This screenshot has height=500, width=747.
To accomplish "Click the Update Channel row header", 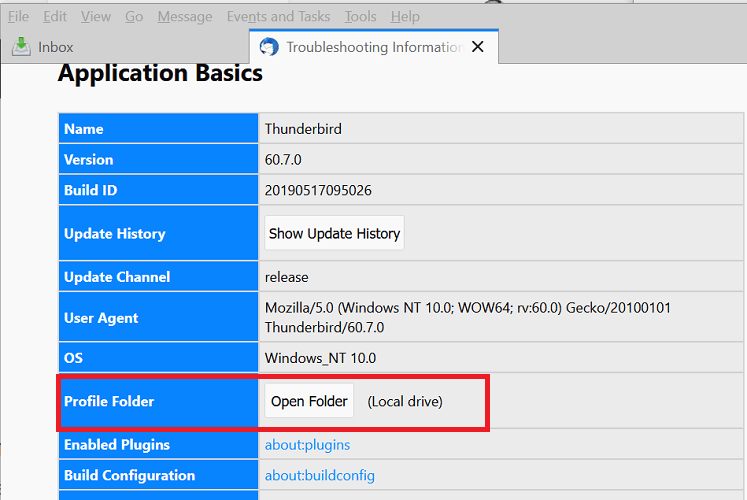I will click(x=158, y=277).
